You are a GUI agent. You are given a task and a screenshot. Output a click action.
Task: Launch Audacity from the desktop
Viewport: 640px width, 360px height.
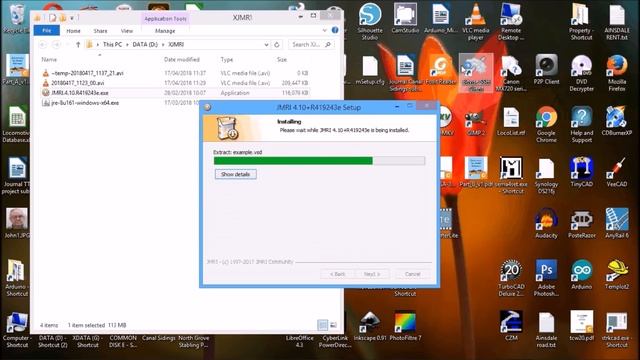pyautogui.click(x=546, y=224)
